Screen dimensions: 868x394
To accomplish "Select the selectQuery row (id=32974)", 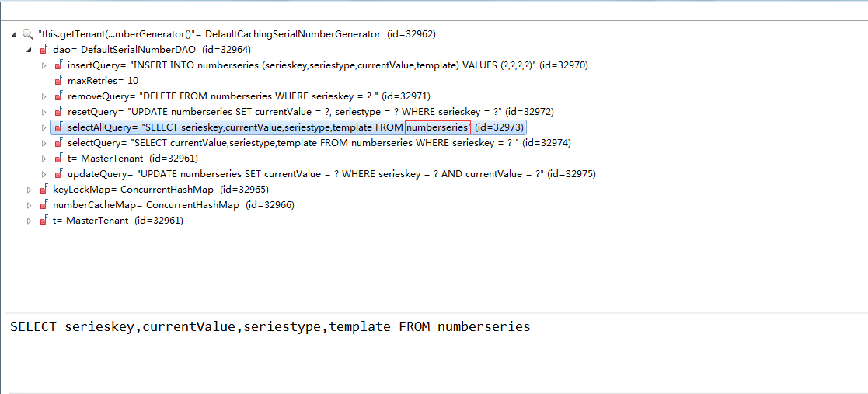I will click(319, 143).
